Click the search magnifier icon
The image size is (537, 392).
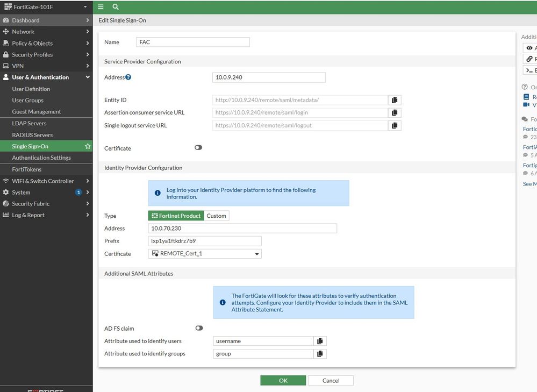116,7
